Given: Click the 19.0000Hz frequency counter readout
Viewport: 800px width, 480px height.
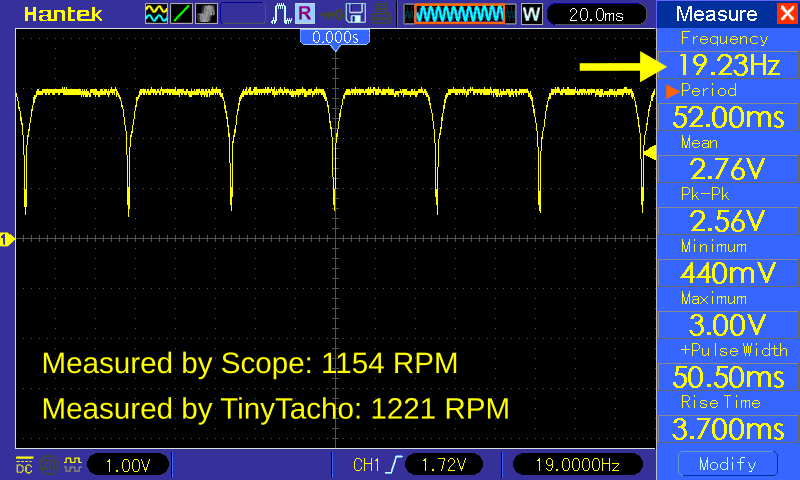Looking at the screenshot, I should point(577,465).
